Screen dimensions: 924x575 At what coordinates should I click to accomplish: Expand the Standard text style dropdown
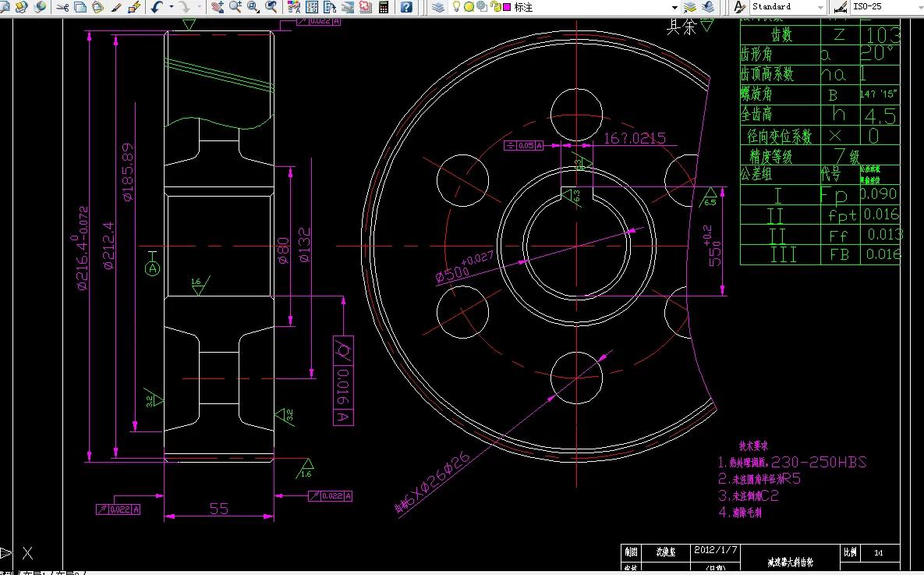(820, 7)
